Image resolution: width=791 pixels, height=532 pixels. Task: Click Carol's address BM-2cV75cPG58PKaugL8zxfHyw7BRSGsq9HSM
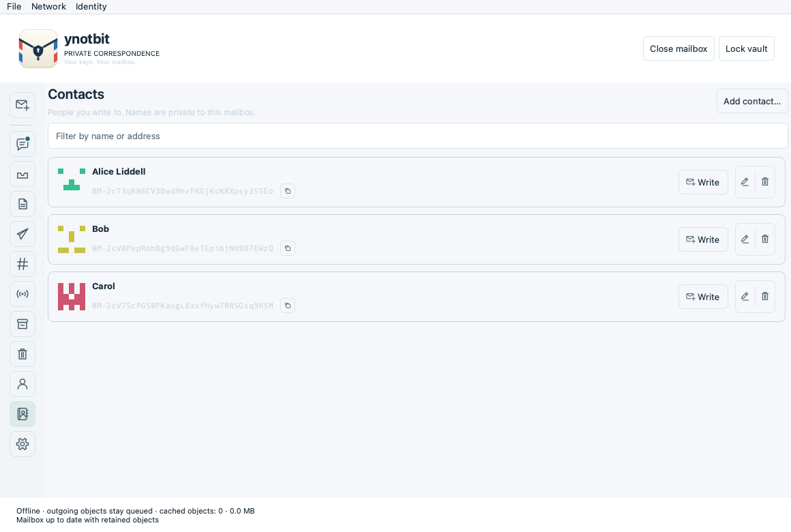pos(183,306)
